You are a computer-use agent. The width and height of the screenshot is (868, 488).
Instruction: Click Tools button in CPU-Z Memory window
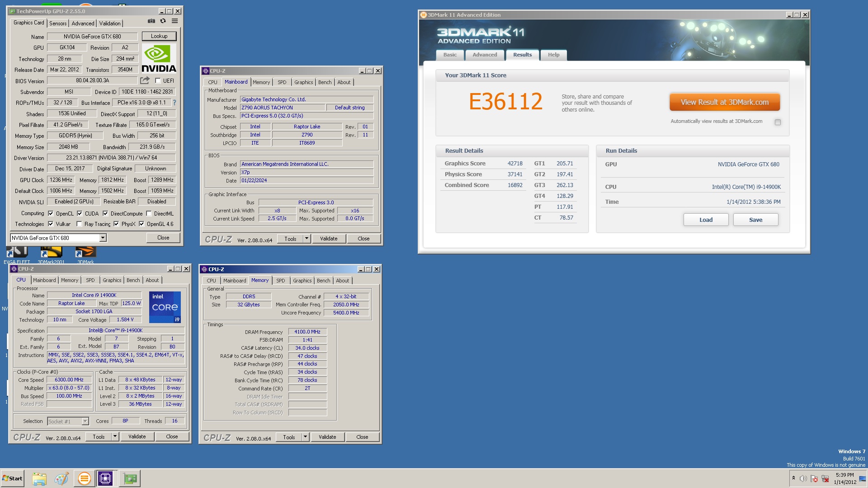(x=289, y=437)
